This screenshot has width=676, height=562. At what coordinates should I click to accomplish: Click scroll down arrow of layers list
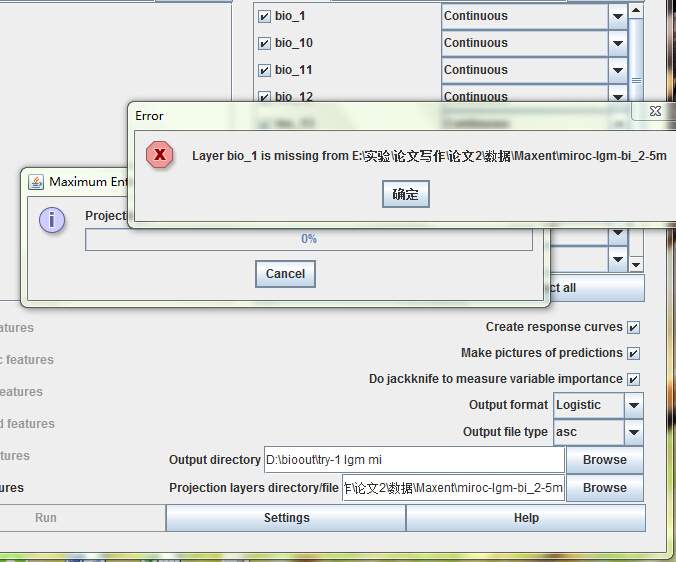636,265
